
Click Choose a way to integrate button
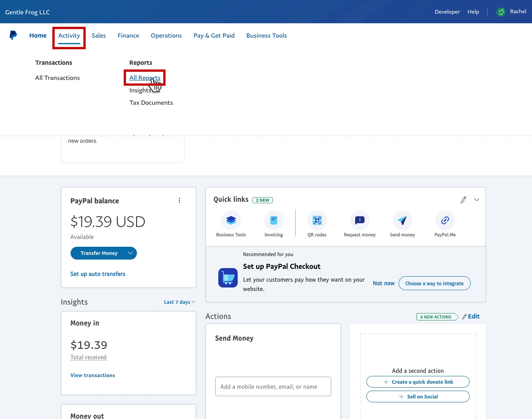point(434,283)
